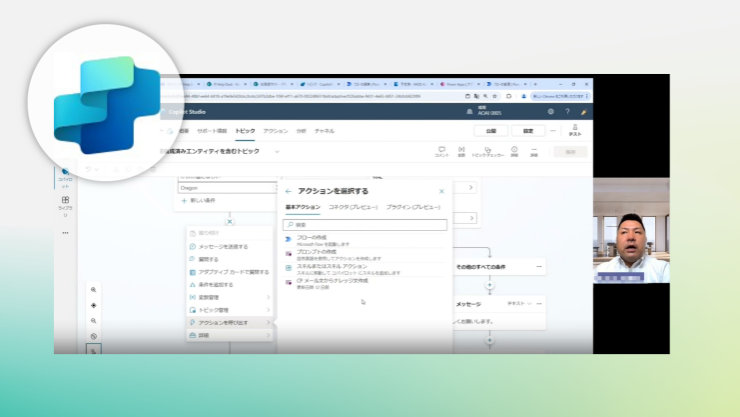The width and height of the screenshot is (740, 417).
Task: Click the Chrome profile avatar icon in the address bar
Action: [x=524, y=96]
